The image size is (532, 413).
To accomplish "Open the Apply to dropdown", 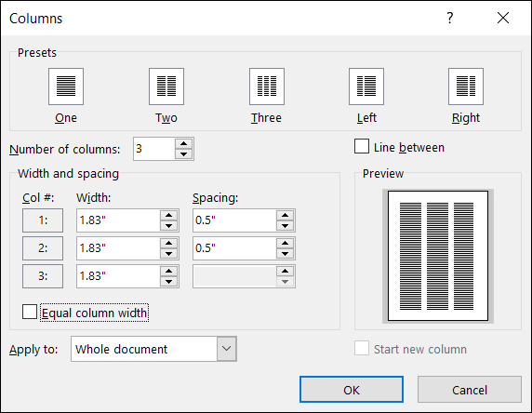I will click(153, 349).
